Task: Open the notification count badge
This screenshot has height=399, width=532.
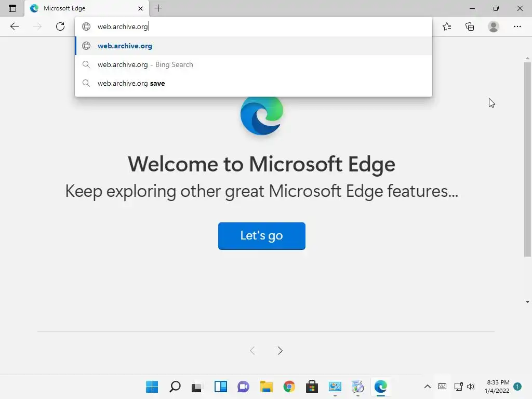Action: tap(517, 387)
